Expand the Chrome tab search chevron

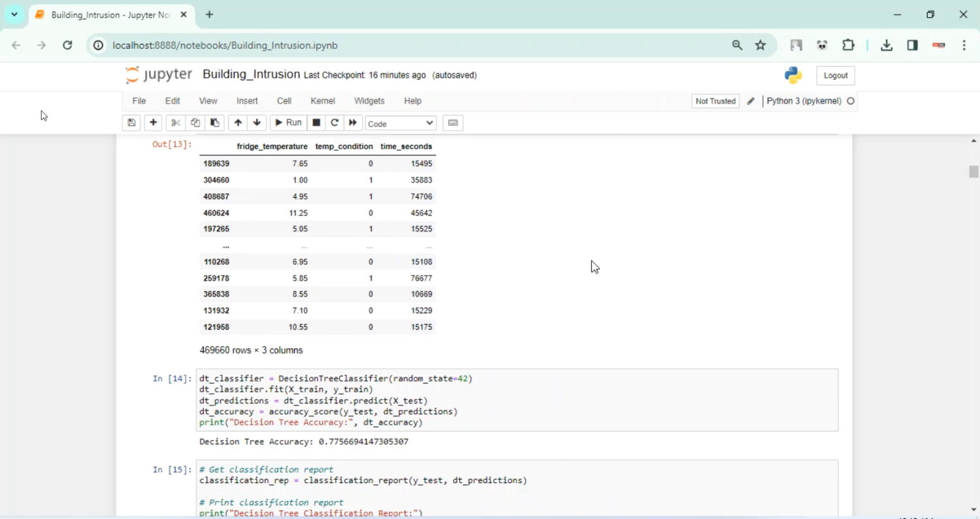click(x=14, y=14)
